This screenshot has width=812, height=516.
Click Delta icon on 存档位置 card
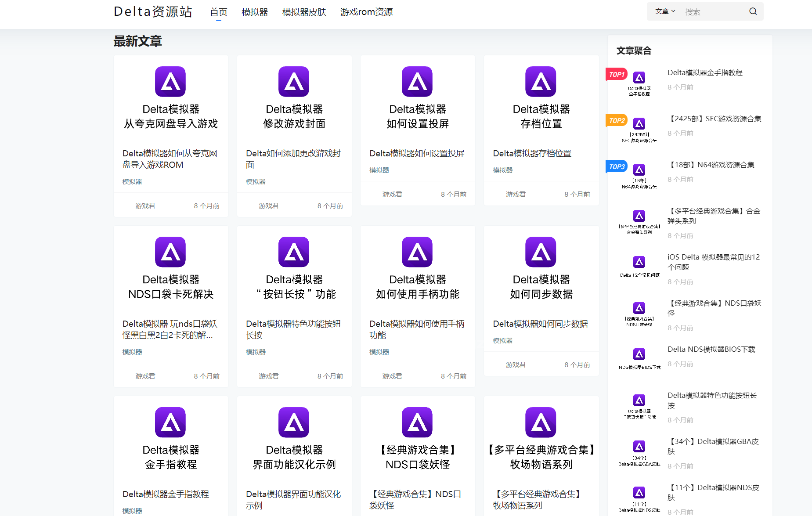541,82
